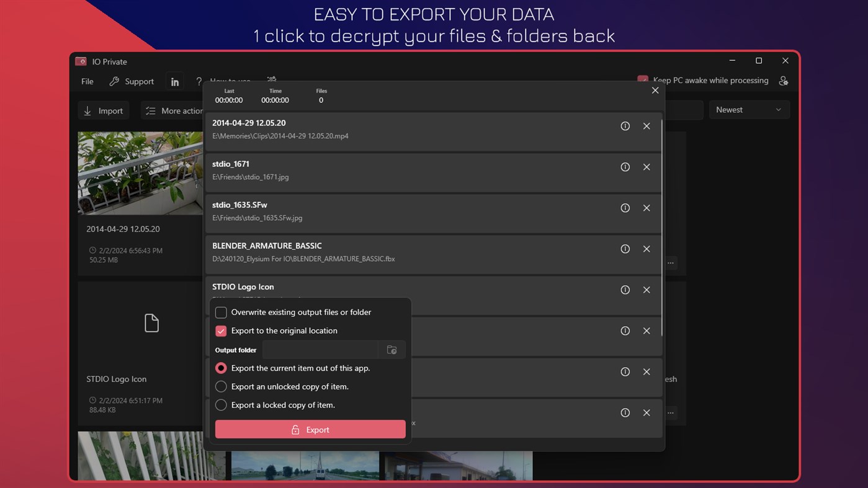
Task: Show info for STDIO Logo Icon row
Action: click(625, 290)
